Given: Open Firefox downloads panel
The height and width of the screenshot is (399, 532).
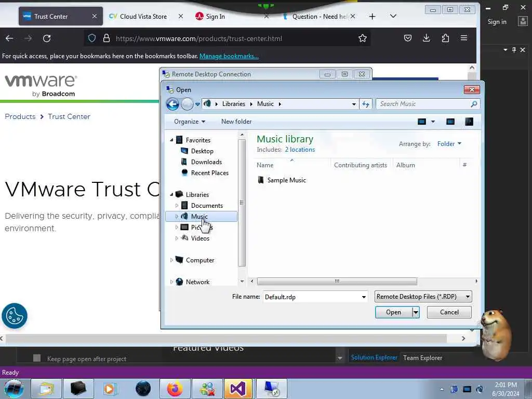Looking at the screenshot, I should (427, 38).
